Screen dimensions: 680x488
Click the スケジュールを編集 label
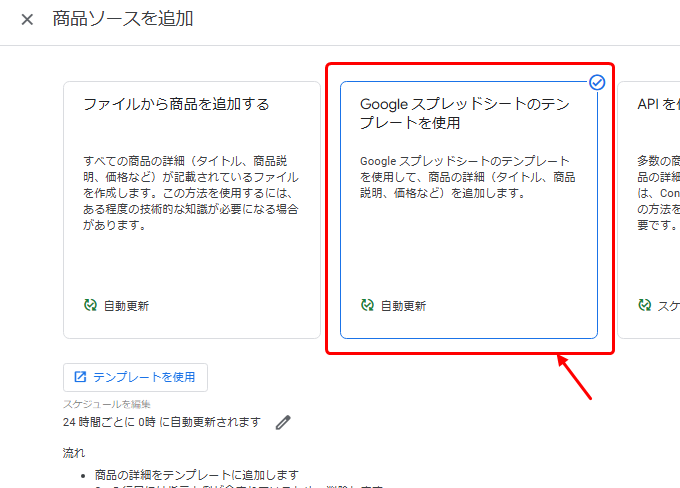click(106, 404)
